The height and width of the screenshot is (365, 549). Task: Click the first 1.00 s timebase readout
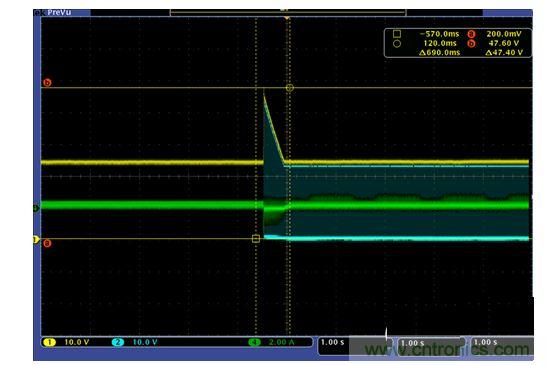333,342
